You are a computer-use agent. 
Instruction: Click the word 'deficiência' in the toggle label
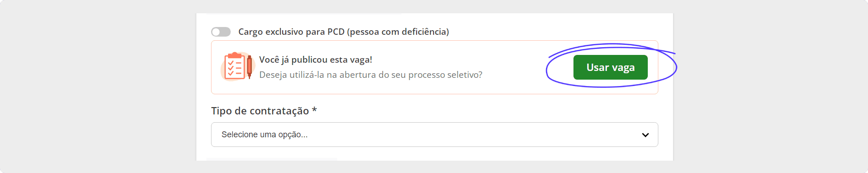[x=425, y=32]
